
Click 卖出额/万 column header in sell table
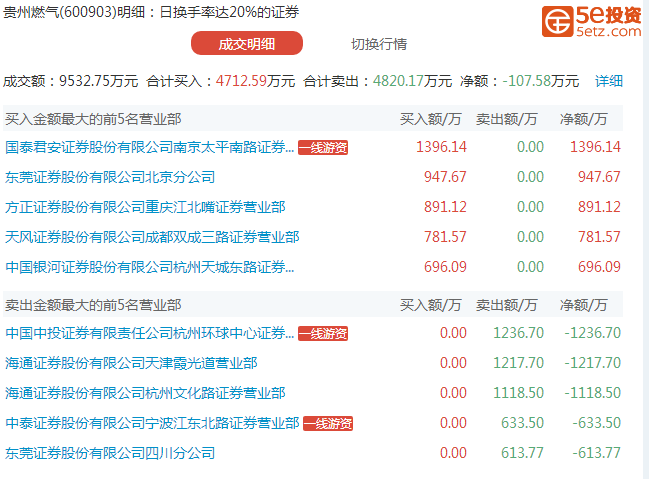pyautogui.click(x=507, y=305)
